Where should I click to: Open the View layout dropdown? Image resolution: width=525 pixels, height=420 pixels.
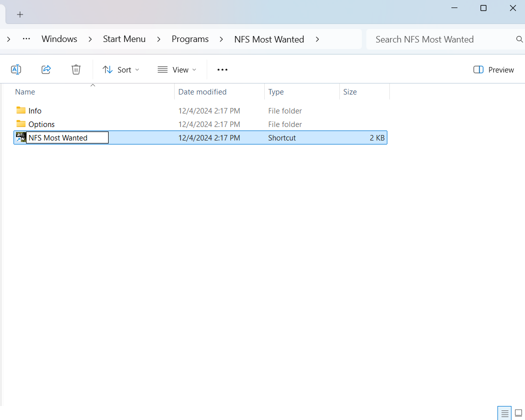point(177,69)
